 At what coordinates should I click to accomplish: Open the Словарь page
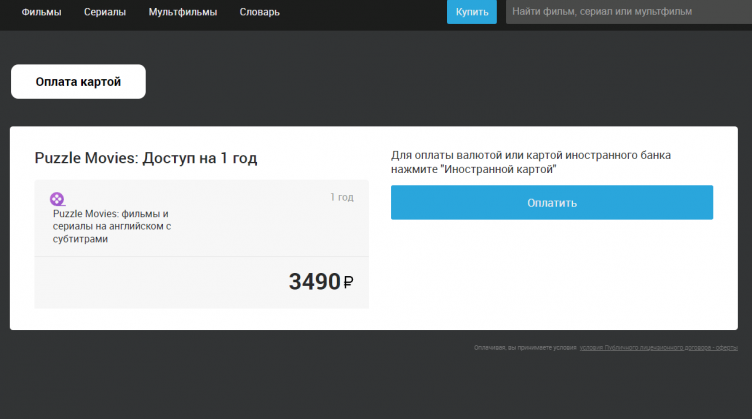pyautogui.click(x=260, y=12)
